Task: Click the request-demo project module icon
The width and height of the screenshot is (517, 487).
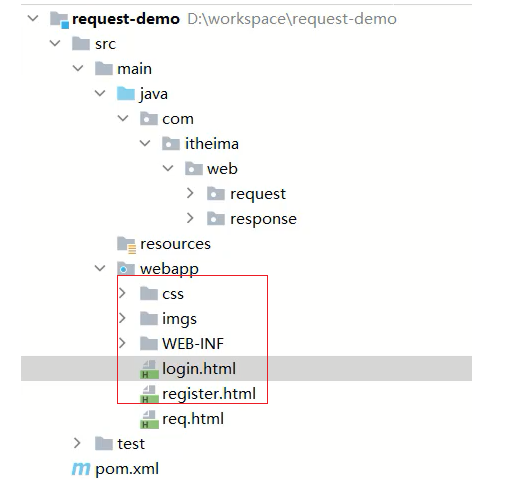Action: pos(59,19)
